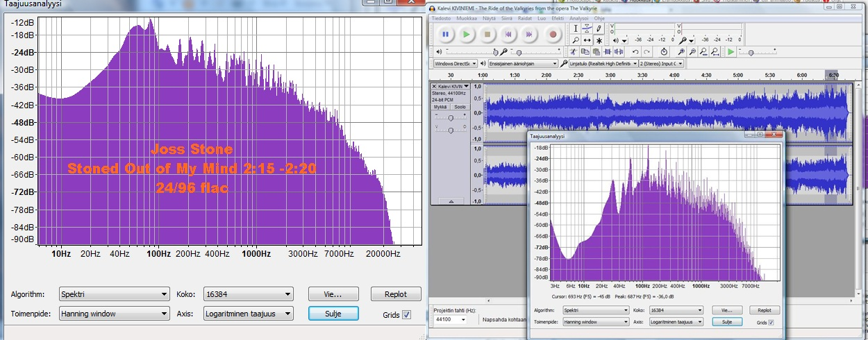The height and width of the screenshot is (340, 868).
Task: Open Windows DirectSound host dropdown
Action: [x=456, y=63]
